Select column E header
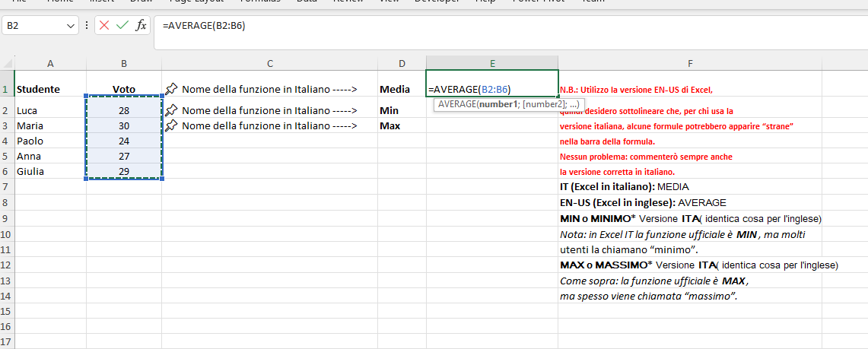The height and width of the screenshot is (349, 868). pyautogui.click(x=492, y=64)
